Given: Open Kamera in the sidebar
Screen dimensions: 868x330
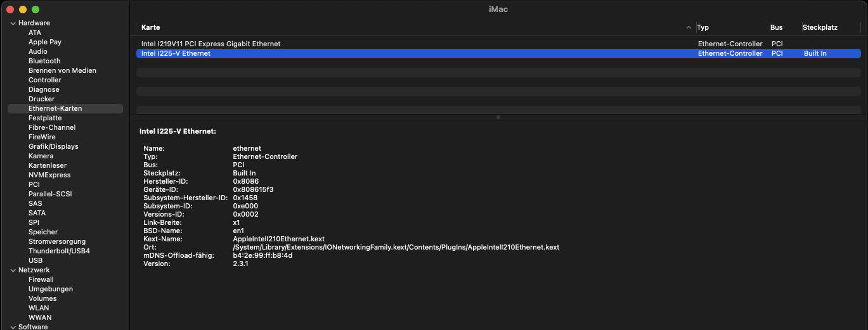Looking at the screenshot, I should 41,156.
